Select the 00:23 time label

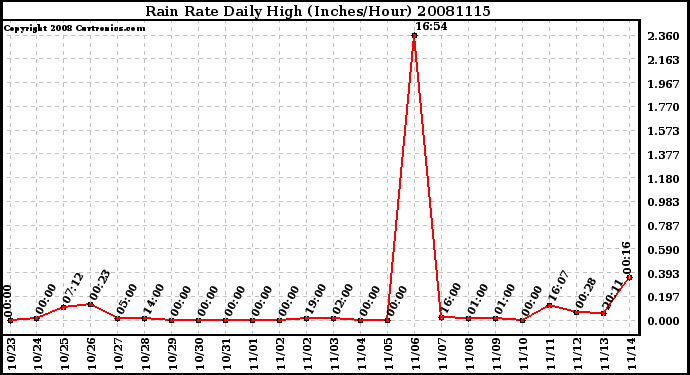coord(99,285)
